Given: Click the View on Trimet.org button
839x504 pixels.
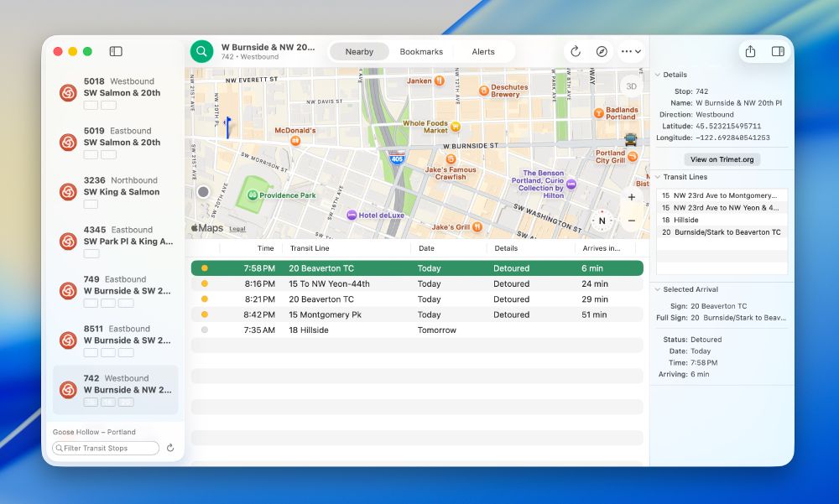Looking at the screenshot, I should coord(722,159).
